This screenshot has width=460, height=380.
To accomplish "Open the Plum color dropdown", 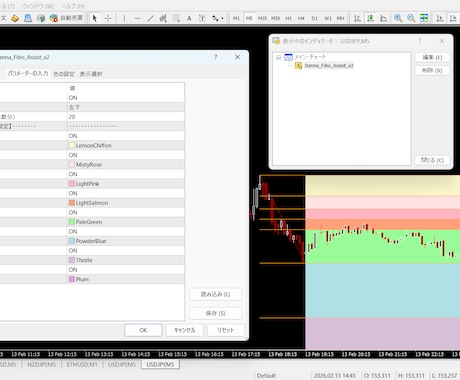I will [x=126, y=279].
